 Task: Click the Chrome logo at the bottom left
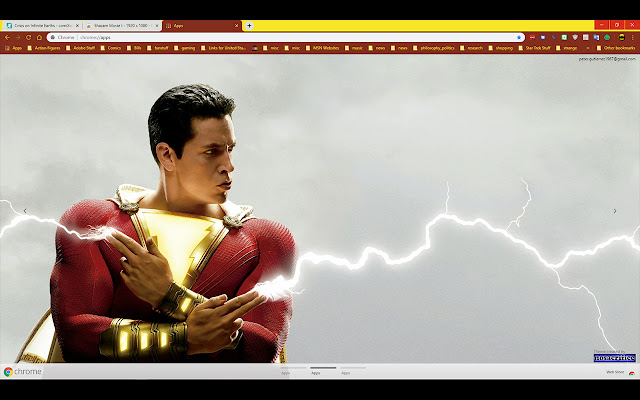click(x=22, y=372)
